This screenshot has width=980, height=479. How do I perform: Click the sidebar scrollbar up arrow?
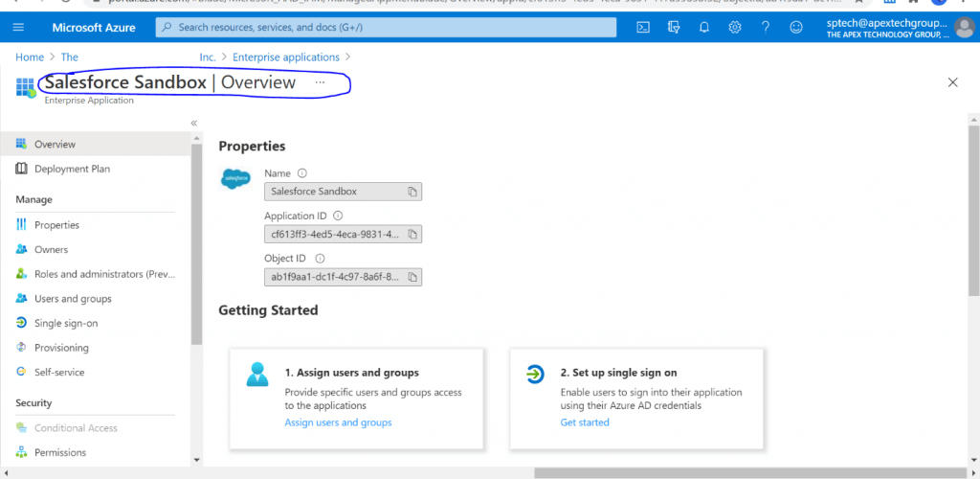(197, 138)
